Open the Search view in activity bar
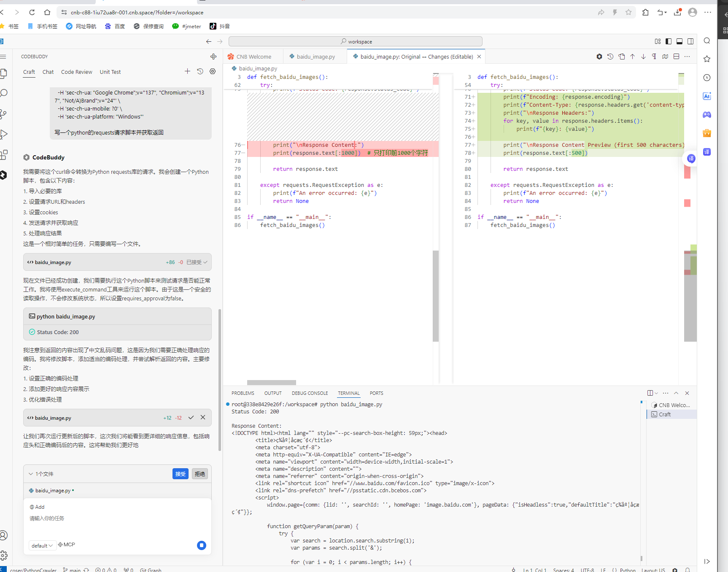Image resolution: width=728 pixels, height=572 pixels. pyautogui.click(x=4, y=93)
